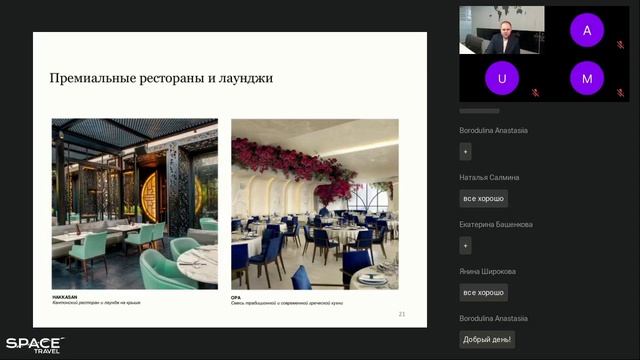Image resolution: width=640 pixels, height=360 pixels.
Task: Click the OPA caption label
Action: coord(236,298)
